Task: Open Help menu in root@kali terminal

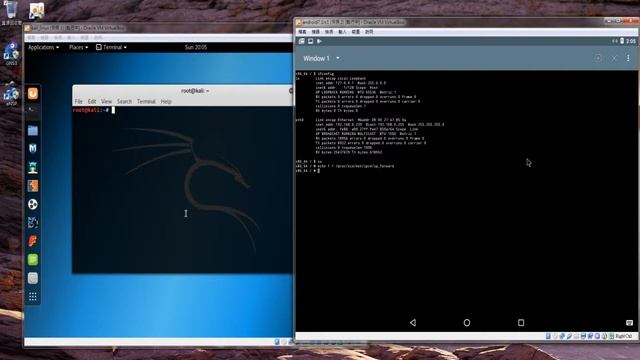Action: click(x=166, y=101)
